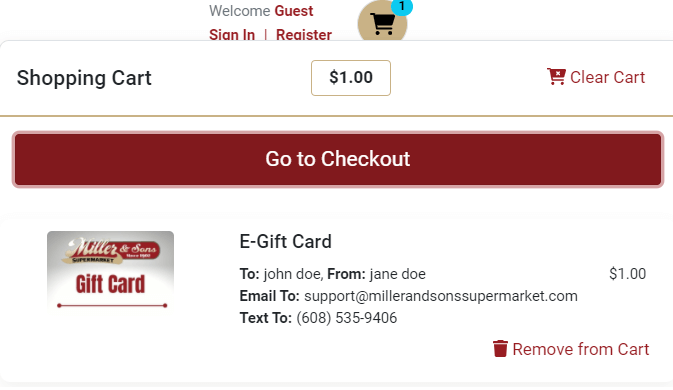This screenshot has width=673, height=390.
Task: Click the E-Gift Card title
Action: [x=285, y=242]
